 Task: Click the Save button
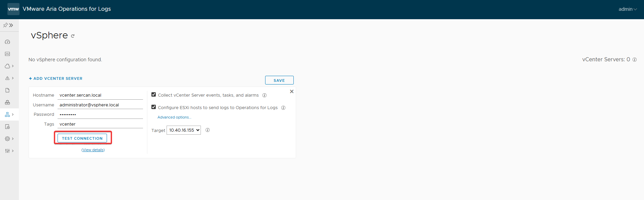click(x=279, y=80)
